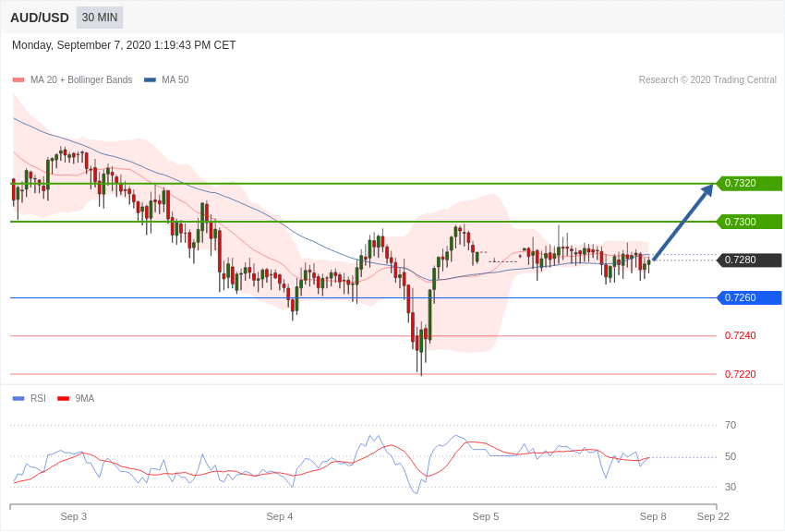Select the date line 'Monday, September 7, 2020 1:19:43 PM CET'
Image resolution: width=785 pixels, height=532 pixels.
[124, 45]
